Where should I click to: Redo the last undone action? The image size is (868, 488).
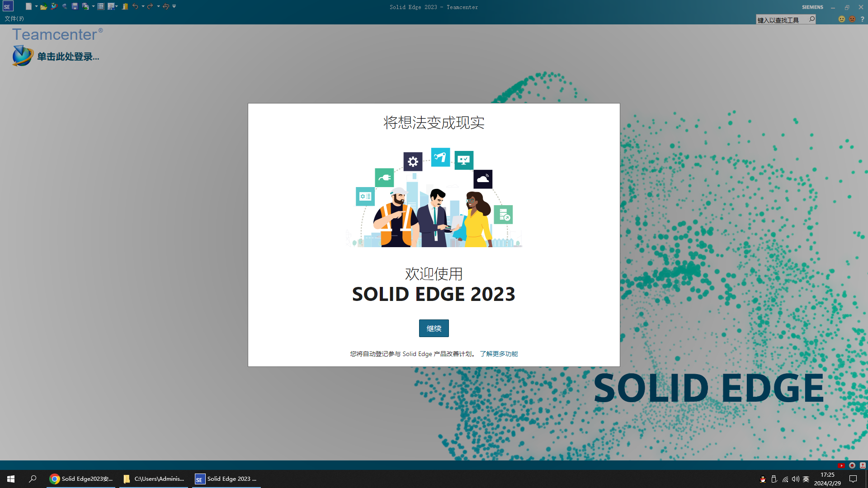(150, 6)
